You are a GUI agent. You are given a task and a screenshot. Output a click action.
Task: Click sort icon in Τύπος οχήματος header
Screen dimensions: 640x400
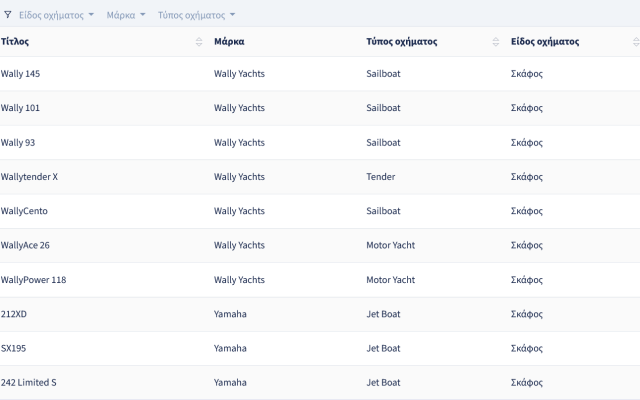(x=496, y=42)
